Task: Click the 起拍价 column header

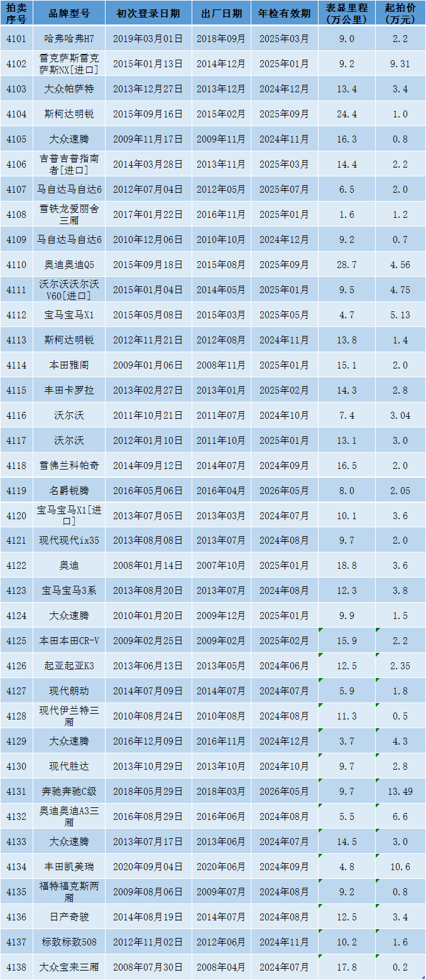Action: pos(400,13)
